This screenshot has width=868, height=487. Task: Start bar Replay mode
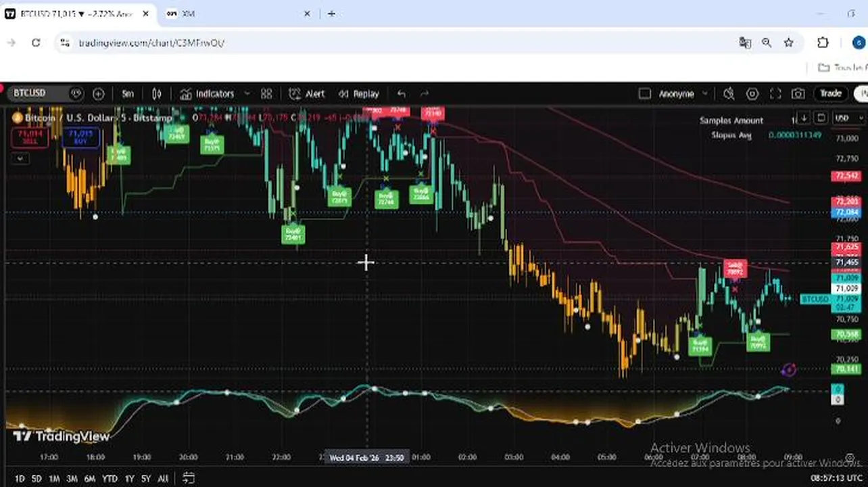coord(359,94)
